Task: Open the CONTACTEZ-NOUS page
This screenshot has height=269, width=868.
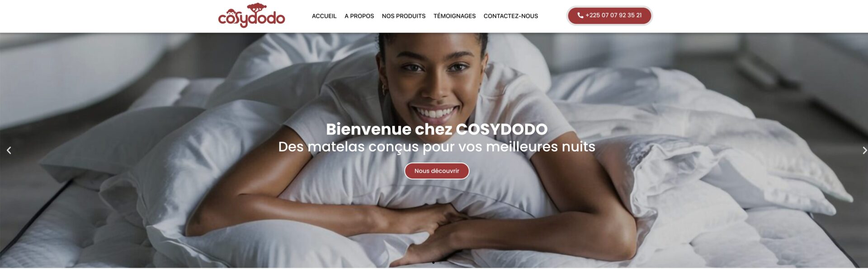Action: pos(511,16)
